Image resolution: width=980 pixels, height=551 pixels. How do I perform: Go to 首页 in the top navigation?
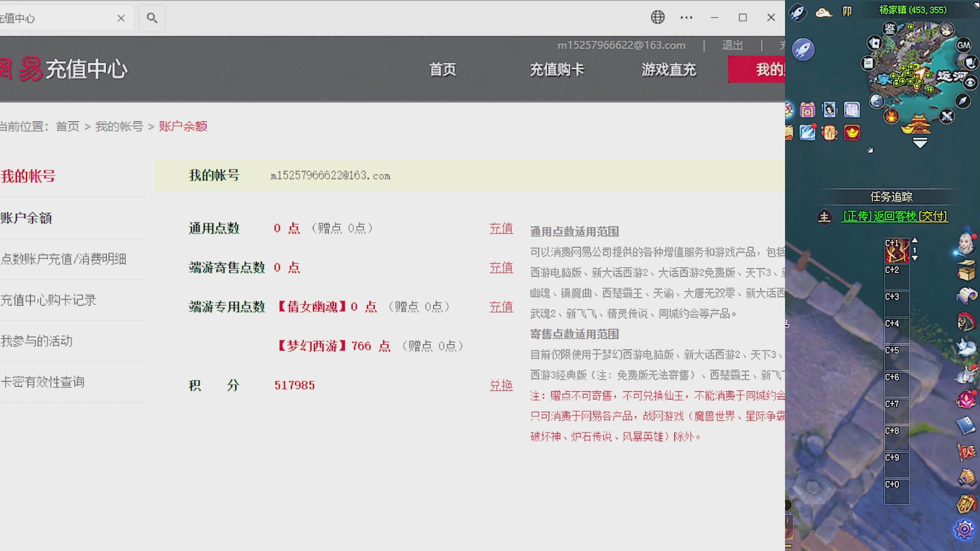443,69
